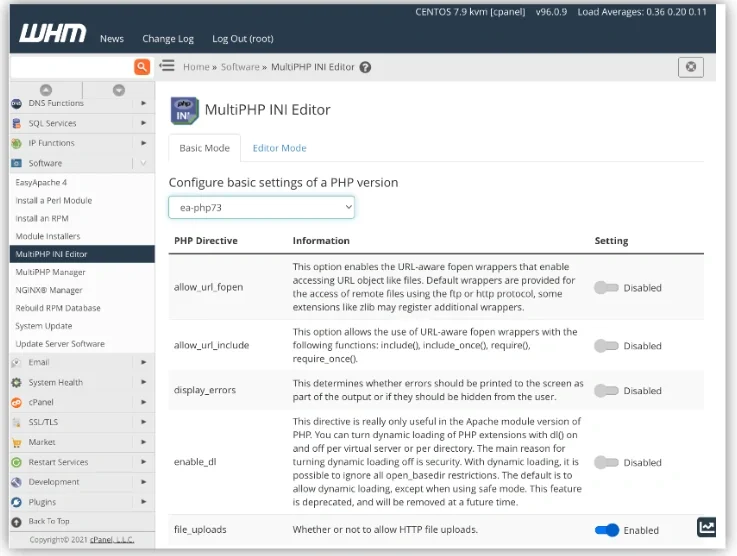This screenshot has height=556, width=737.
Task: Click the sidebar scroll-up arrow icon
Action: tap(46, 90)
